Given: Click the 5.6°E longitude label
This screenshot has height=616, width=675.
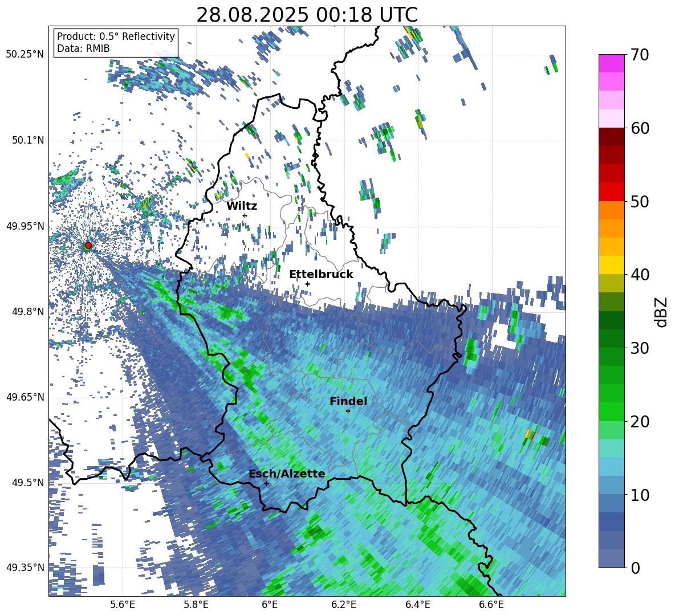Looking at the screenshot, I should tap(123, 605).
